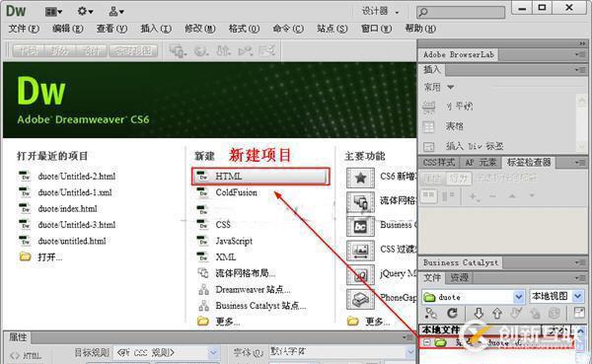Select the 标签检查器 tab

point(529,163)
